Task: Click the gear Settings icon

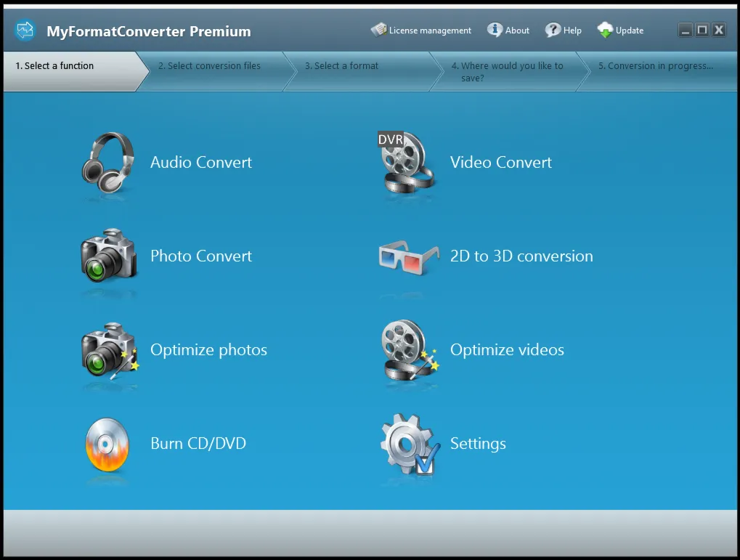Action: pyautogui.click(x=410, y=444)
